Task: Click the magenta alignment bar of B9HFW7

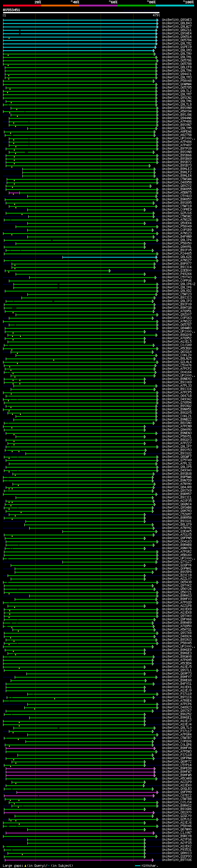Action: (x=80, y=772)
